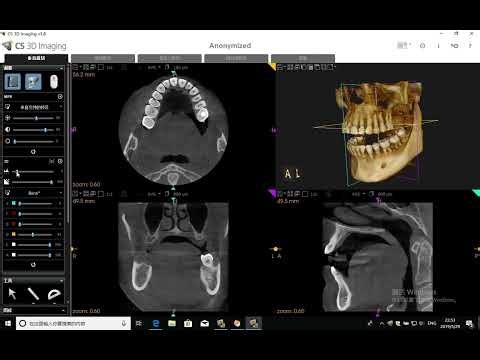The height and width of the screenshot is (360, 480).
Task: Select the 3D volume view mode icon
Action: (x=33, y=82)
